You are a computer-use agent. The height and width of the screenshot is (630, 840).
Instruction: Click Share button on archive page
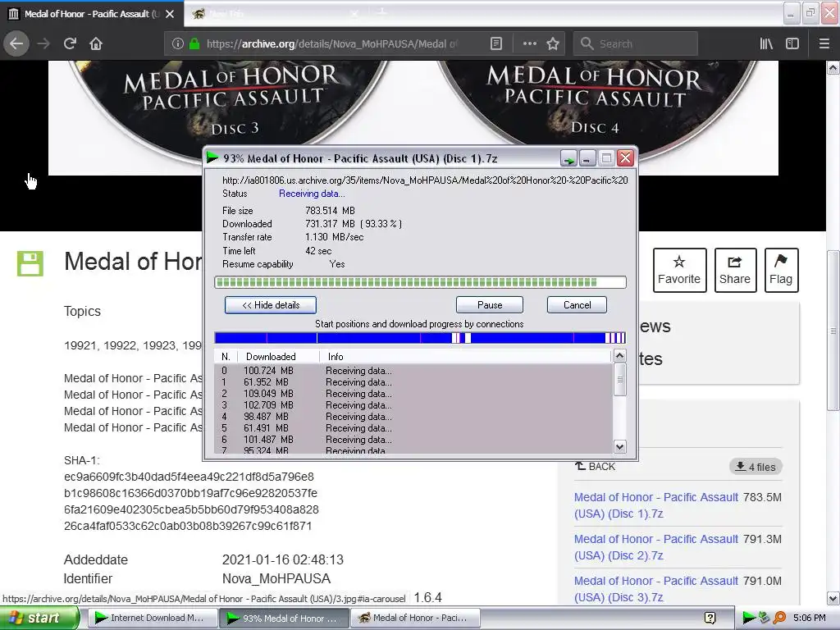point(735,270)
